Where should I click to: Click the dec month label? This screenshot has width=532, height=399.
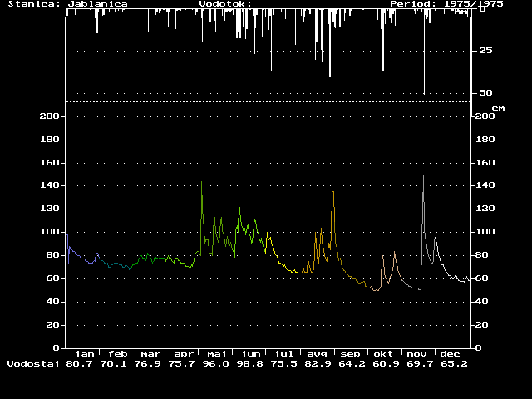[x=450, y=354]
